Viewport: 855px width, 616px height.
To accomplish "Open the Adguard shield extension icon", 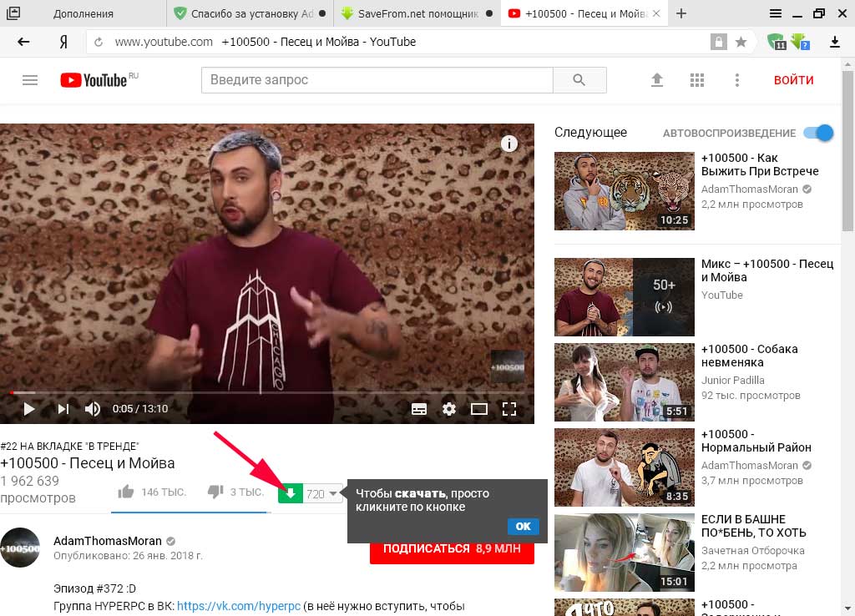I will [x=776, y=42].
